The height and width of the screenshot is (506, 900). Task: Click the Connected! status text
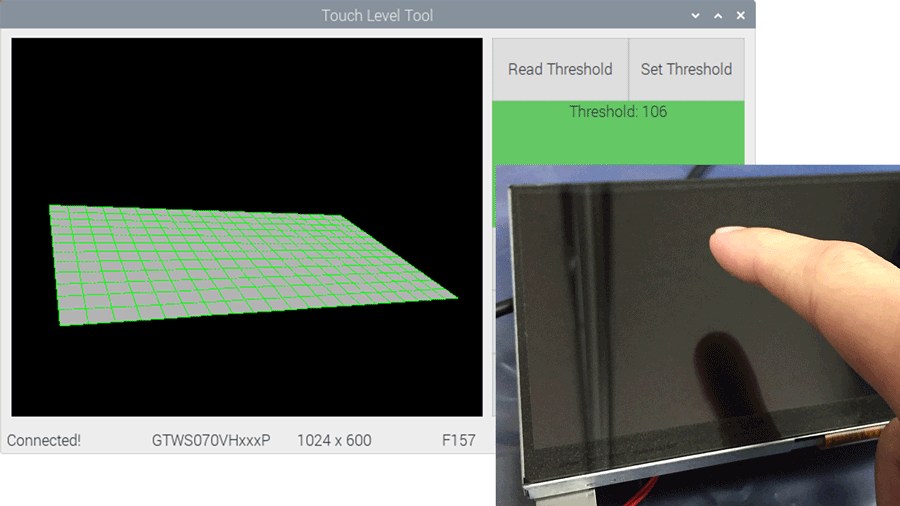tap(44, 440)
